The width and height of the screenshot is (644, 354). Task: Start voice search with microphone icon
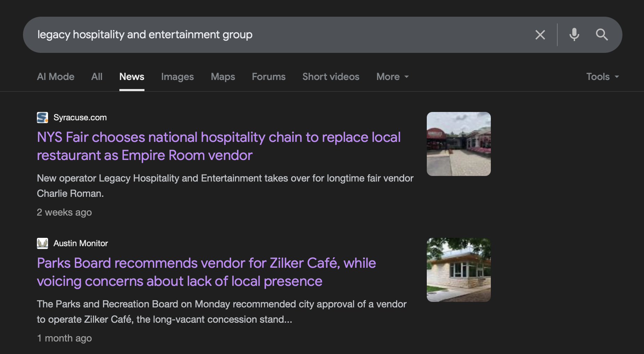(574, 35)
